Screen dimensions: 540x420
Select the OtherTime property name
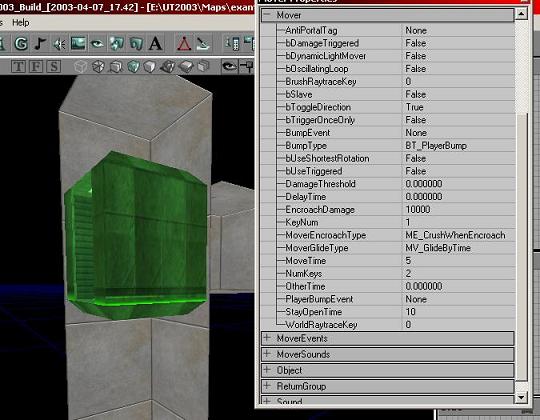tap(305, 286)
